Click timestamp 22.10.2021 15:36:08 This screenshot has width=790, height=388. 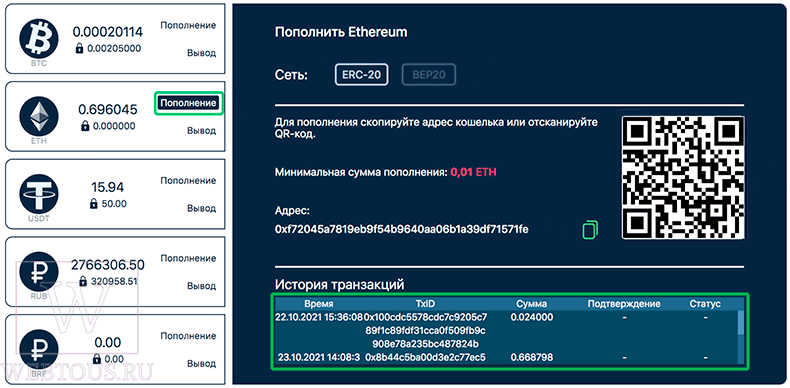[x=319, y=317]
